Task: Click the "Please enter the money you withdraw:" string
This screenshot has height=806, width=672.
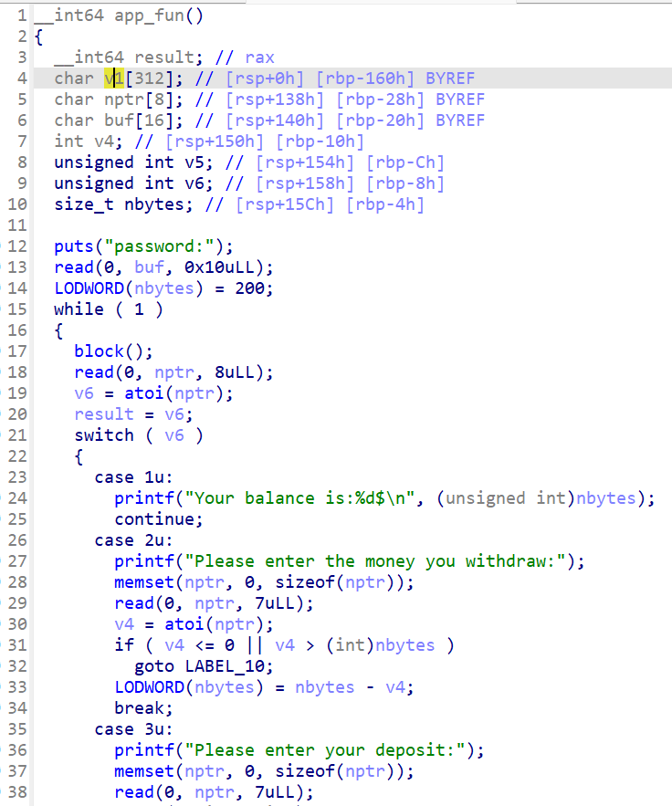Action: [x=375, y=561]
